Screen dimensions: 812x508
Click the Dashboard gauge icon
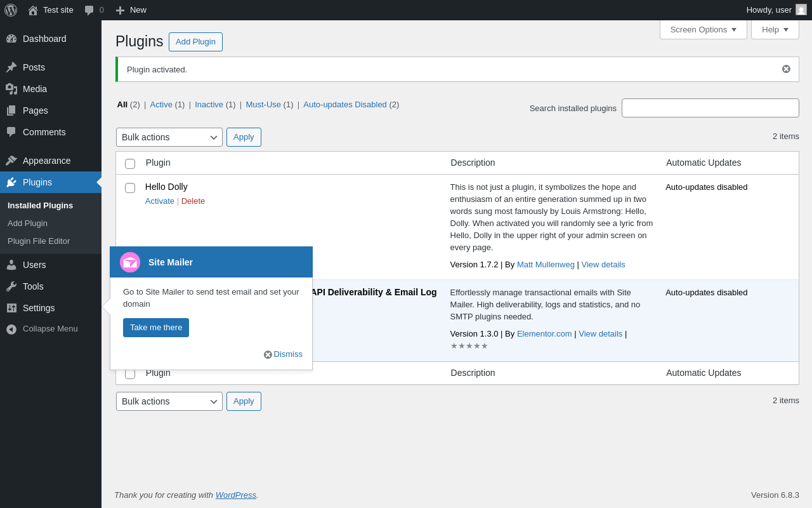(x=11, y=39)
